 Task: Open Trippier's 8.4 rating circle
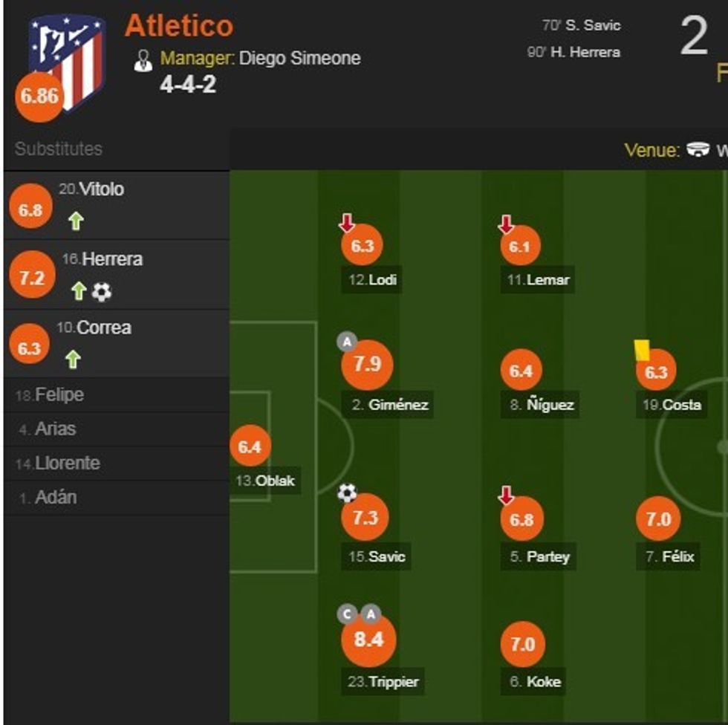coord(368,640)
